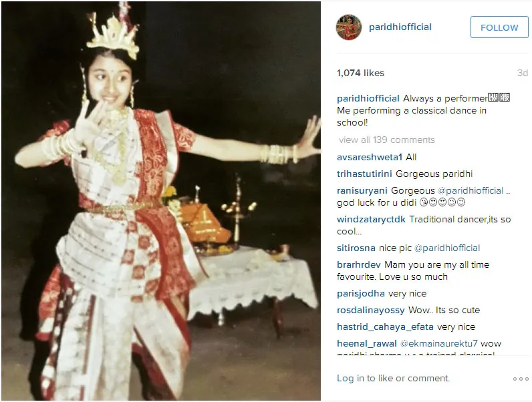Click @paridhiofficial mention in ranisuryani comment
Viewport: 532px width, 402px height.
coord(471,190)
